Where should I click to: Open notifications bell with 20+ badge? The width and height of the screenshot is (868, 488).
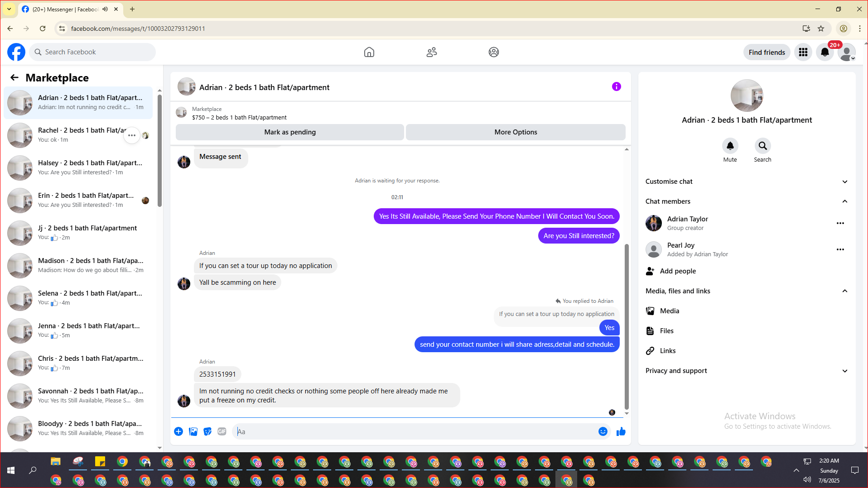pyautogui.click(x=825, y=52)
